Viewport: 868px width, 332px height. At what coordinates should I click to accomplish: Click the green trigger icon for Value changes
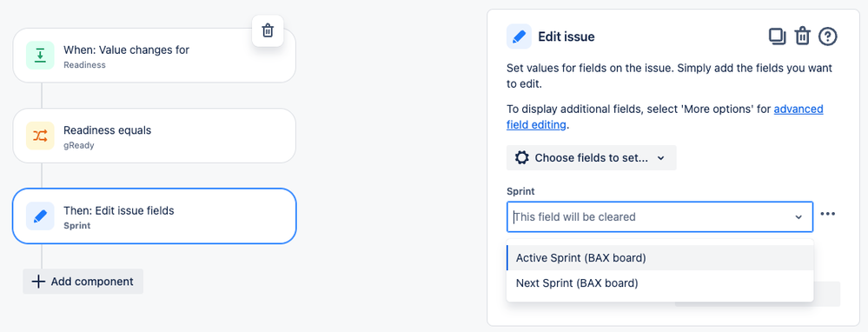(40, 56)
